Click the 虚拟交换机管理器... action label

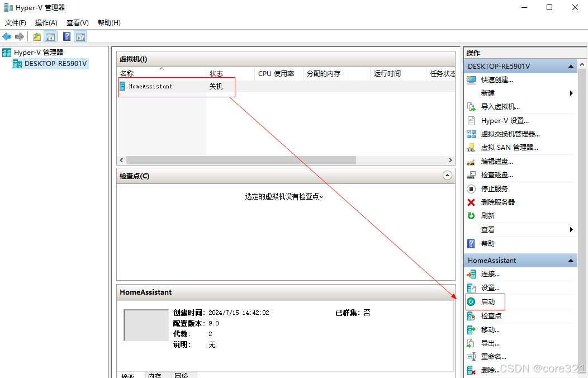pyautogui.click(x=510, y=134)
